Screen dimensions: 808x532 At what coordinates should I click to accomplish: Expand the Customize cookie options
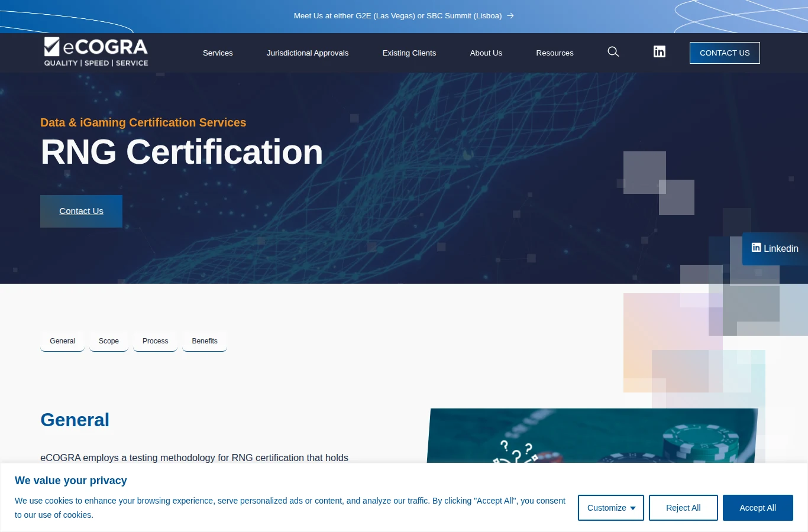(x=611, y=508)
